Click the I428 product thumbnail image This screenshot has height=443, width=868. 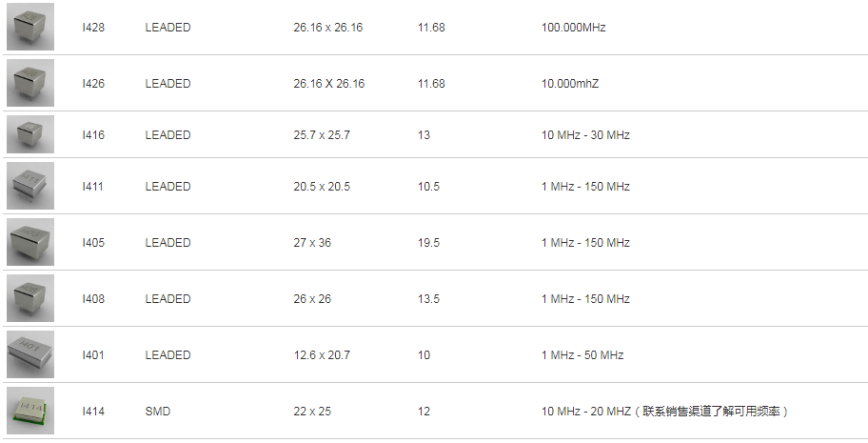pos(30,28)
